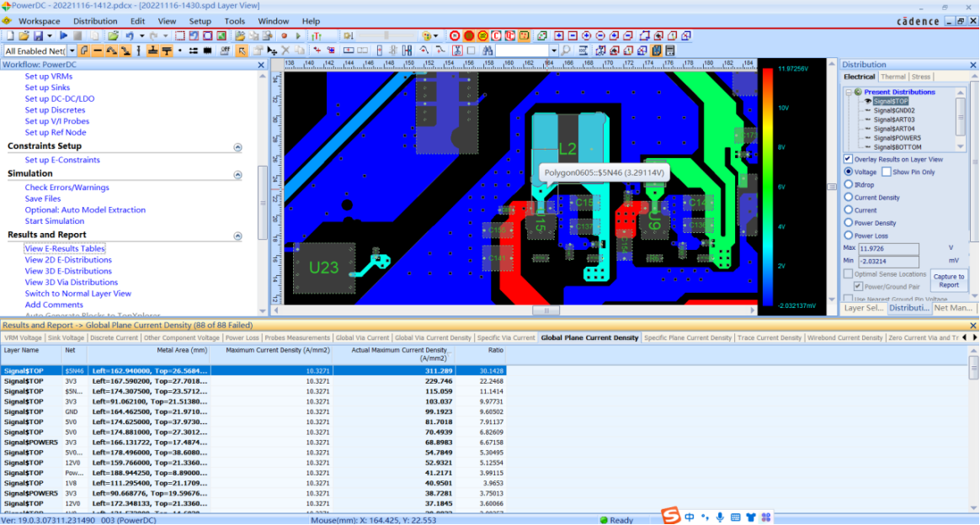Switch to the Stress tab

pos(920,77)
